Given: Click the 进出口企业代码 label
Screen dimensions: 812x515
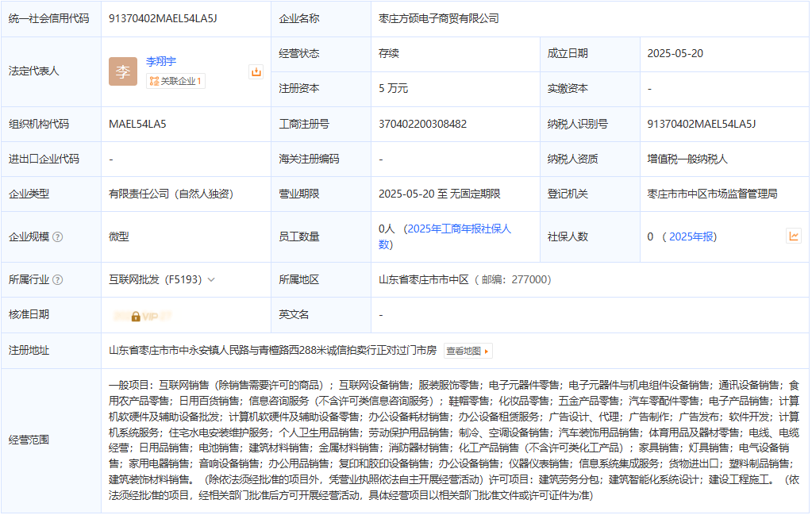Looking at the screenshot, I should click(x=44, y=159).
